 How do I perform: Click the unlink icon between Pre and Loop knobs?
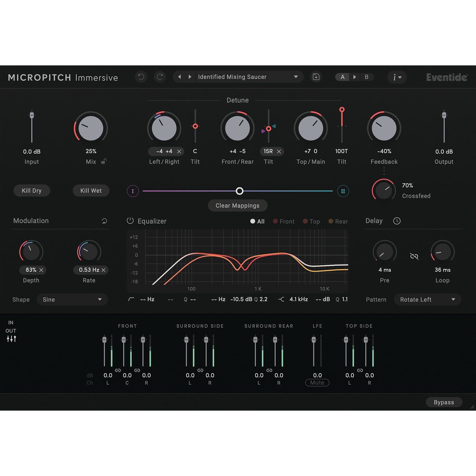point(414,256)
